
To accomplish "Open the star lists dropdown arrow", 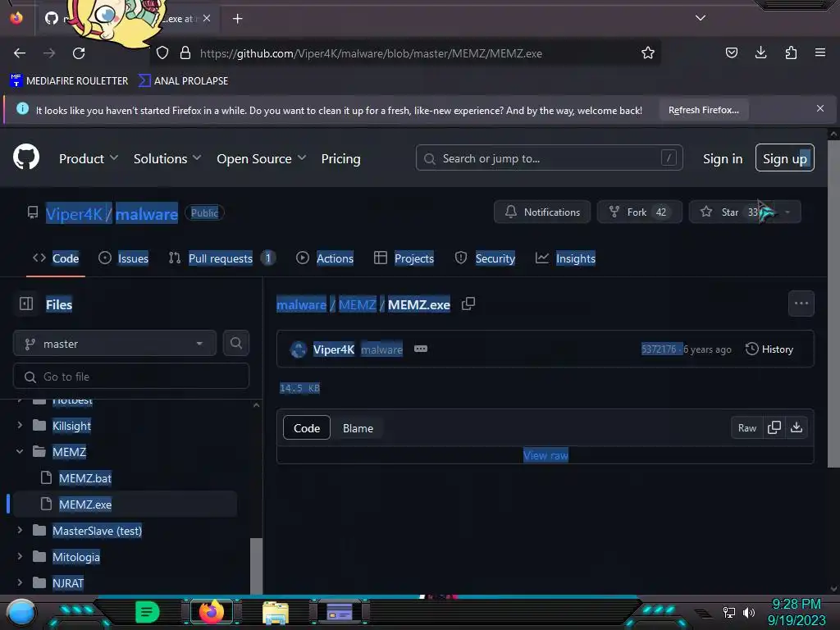I will 787,212.
